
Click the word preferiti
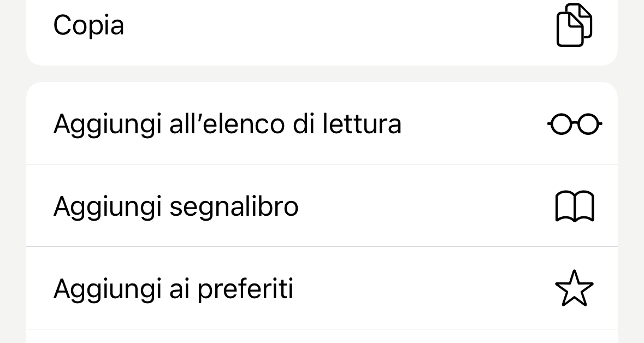pyautogui.click(x=245, y=289)
